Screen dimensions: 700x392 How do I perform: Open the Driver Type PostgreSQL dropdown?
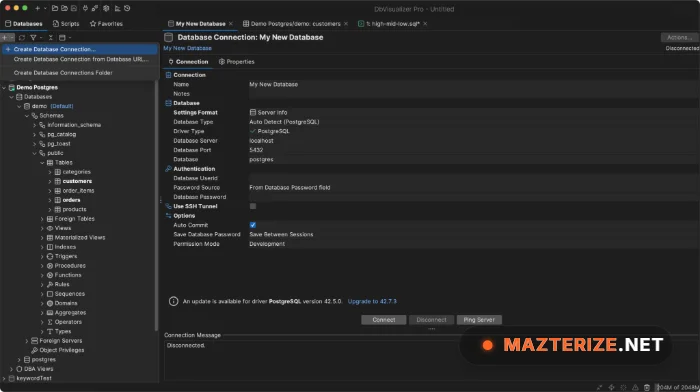point(474,131)
